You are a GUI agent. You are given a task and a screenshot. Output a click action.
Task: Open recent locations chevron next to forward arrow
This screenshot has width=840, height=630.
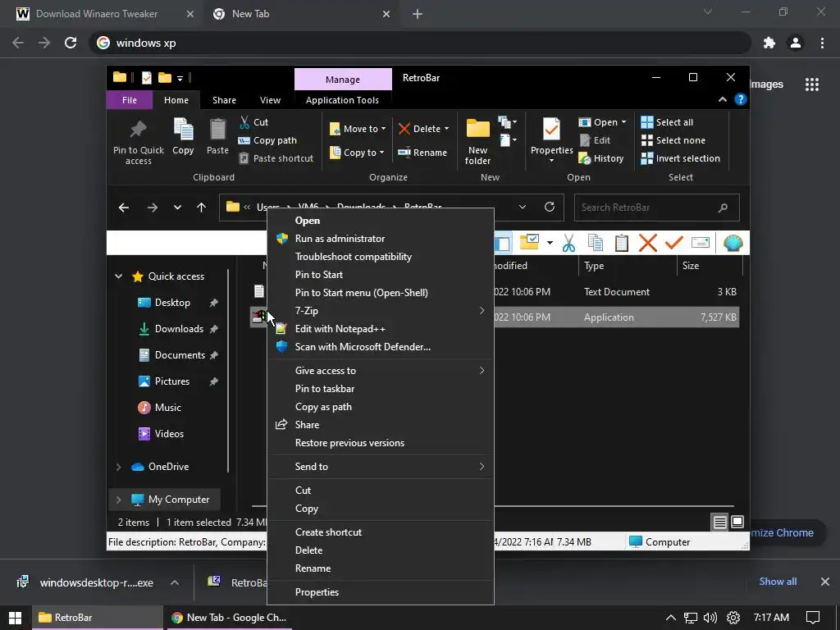(177, 208)
